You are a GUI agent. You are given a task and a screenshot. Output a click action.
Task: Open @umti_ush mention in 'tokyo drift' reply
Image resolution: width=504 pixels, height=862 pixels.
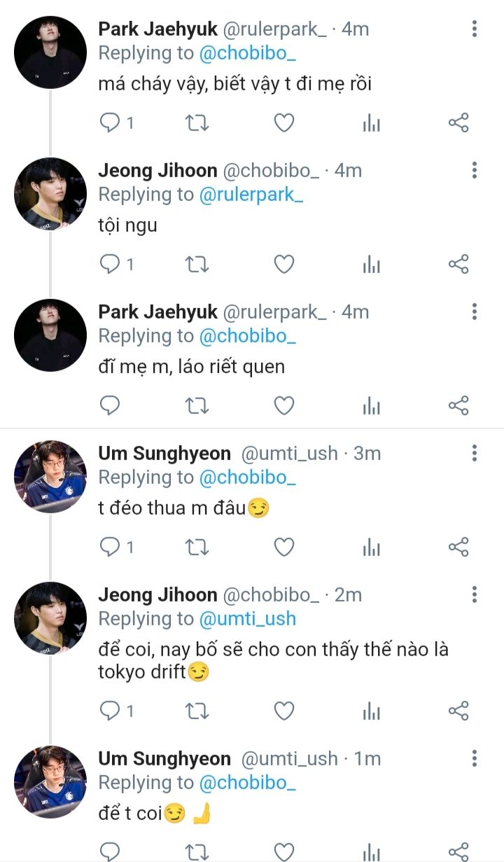tap(247, 619)
